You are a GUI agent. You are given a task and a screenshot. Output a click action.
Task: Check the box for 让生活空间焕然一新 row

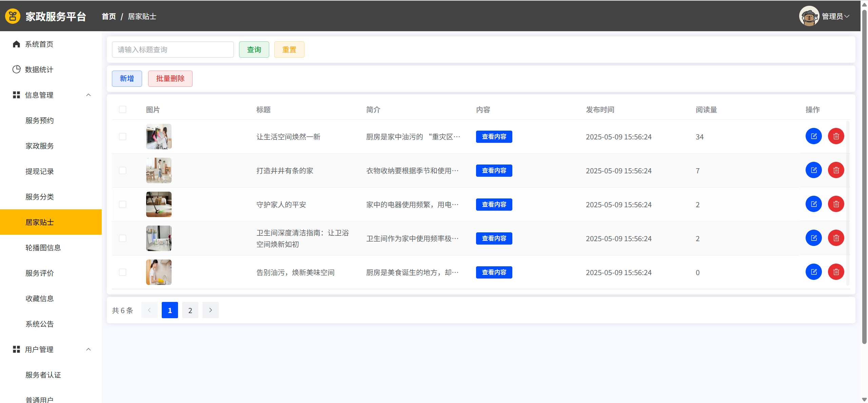coord(122,137)
